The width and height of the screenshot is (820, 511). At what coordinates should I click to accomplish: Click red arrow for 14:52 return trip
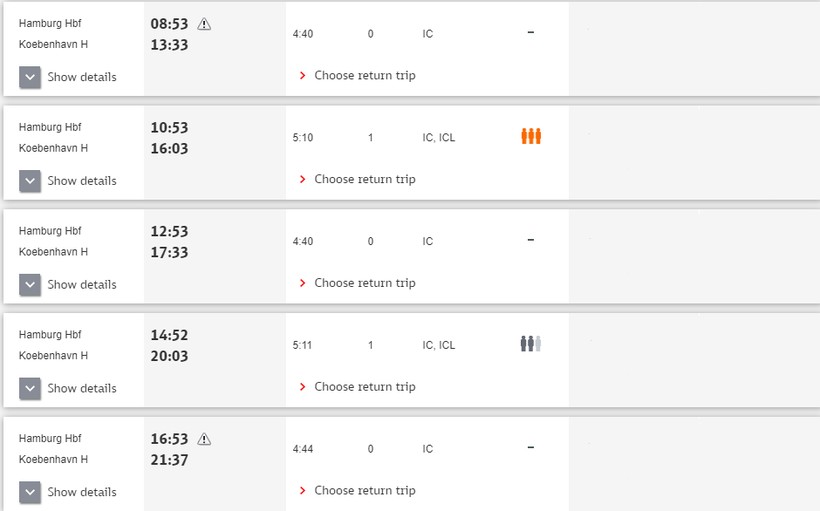(x=303, y=387)
